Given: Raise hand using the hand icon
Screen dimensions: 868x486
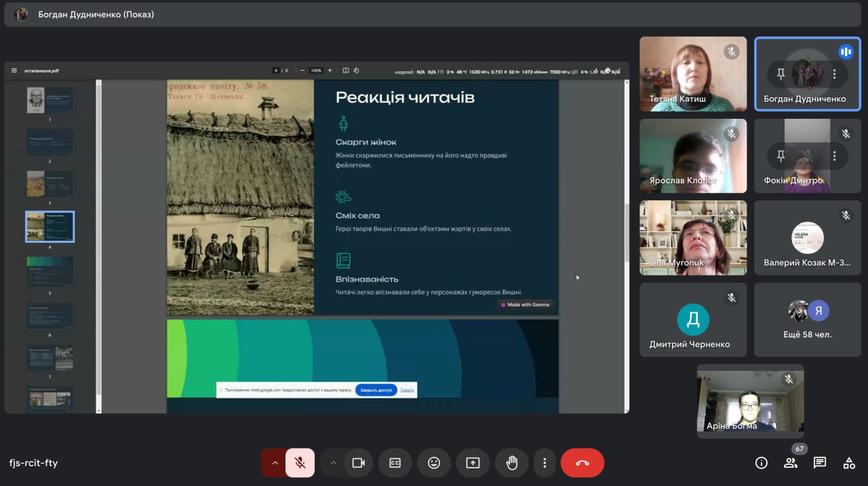Looking at the screenshot, I should pyautogui.click(x=512, y=463).
